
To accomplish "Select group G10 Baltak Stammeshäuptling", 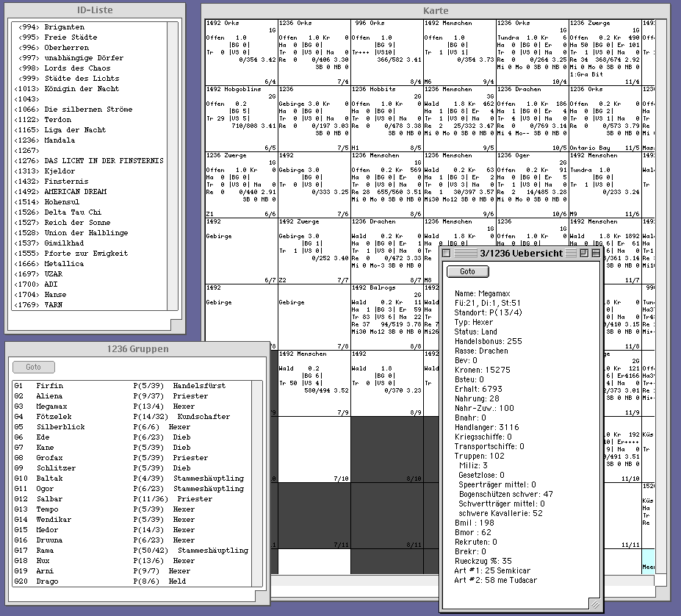I will pyautogui.click(x=131, y=479).
